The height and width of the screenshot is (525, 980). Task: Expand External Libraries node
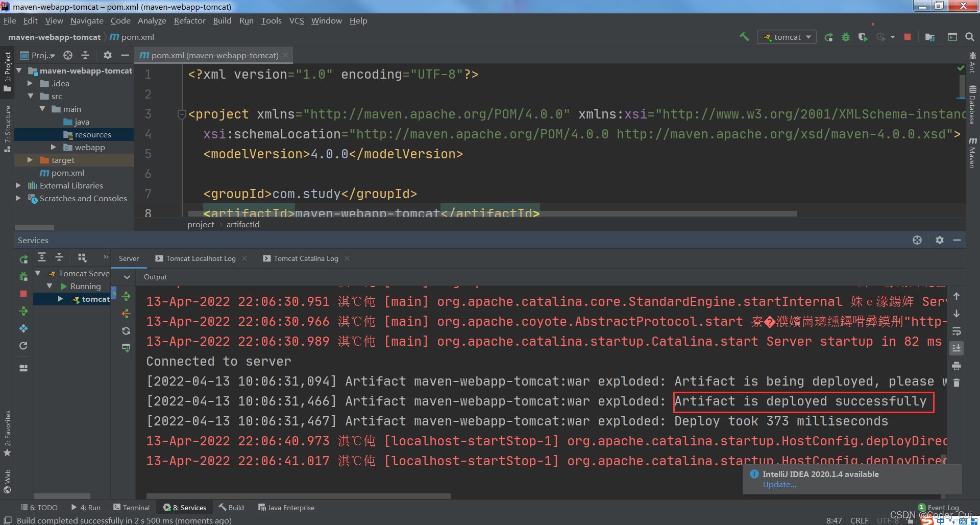tap(19, 185)
